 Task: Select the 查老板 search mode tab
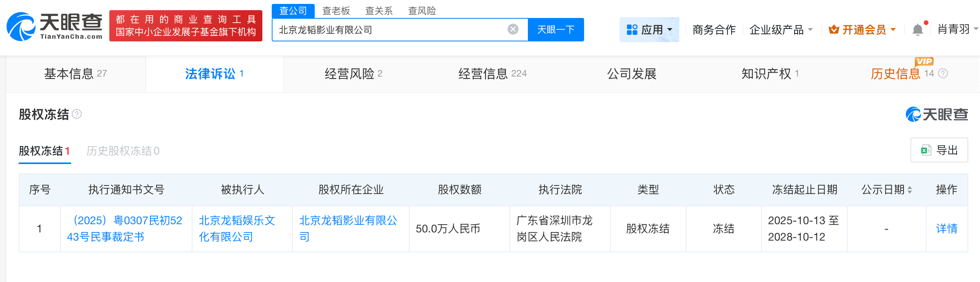(x=336, y=11)
